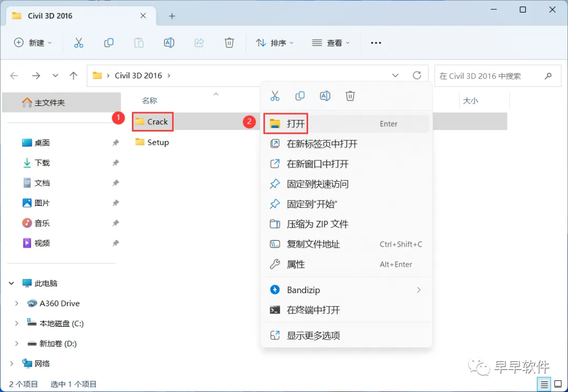Refresh the current folder view

pyautogui.click(x=417, y=75)
